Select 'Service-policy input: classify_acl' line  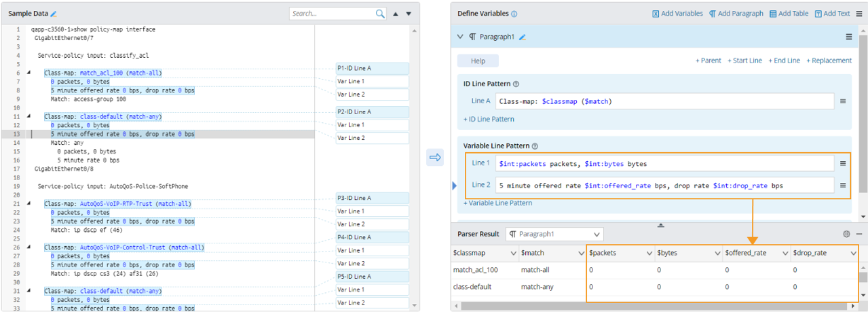point(93,56)
